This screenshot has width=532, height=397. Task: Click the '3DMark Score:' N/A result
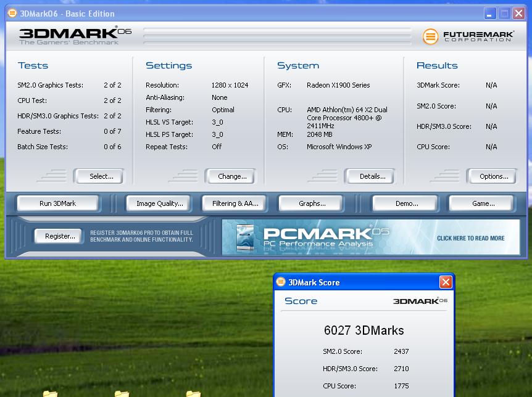[491, 85]
